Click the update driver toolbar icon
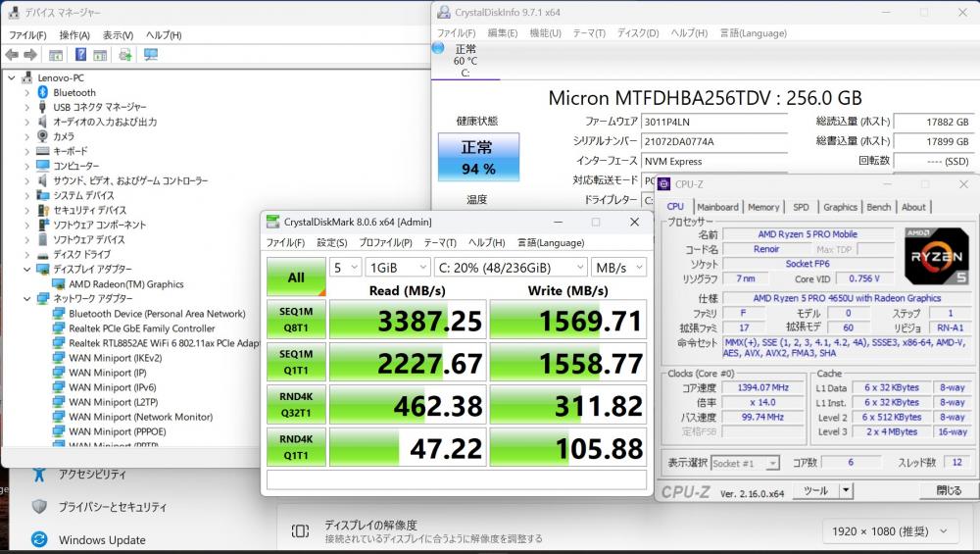The height and width of the screenshot is (554, 980). pyautogui.click(x=125, y=55)
